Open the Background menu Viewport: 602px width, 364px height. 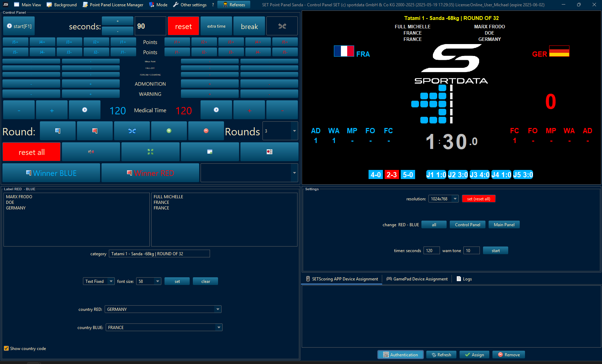pos(62,5)
